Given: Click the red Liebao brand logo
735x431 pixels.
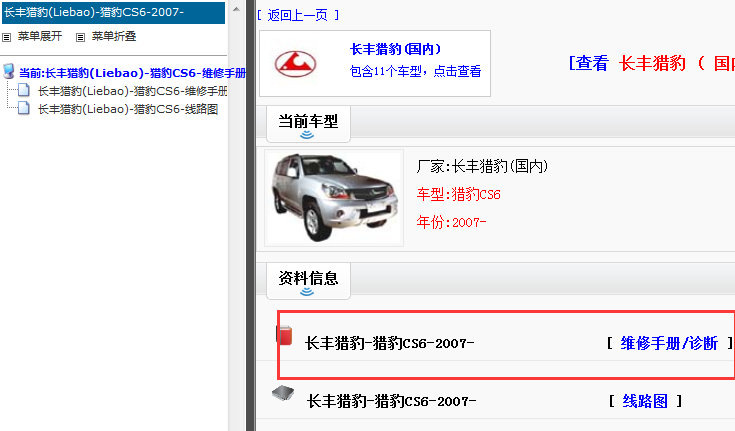Looking at the screenshot, I should pyautogui.click(x=295, y=64).
